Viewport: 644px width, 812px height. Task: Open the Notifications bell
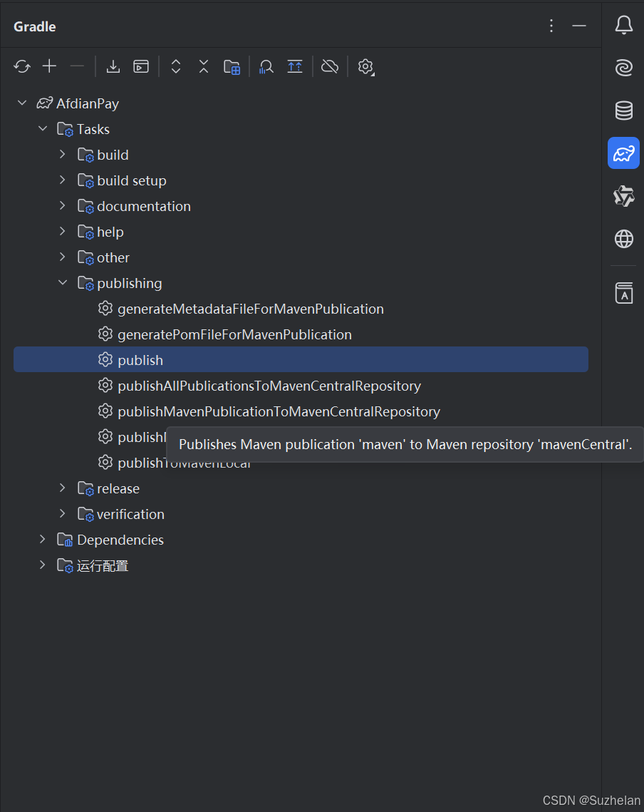pyautogui.click(x=623, y=25)
